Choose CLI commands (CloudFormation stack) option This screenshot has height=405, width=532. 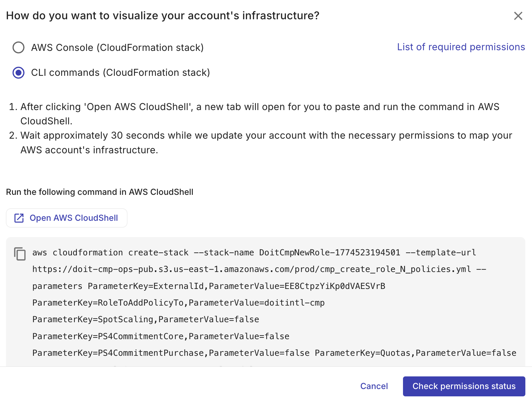(18, 72)
